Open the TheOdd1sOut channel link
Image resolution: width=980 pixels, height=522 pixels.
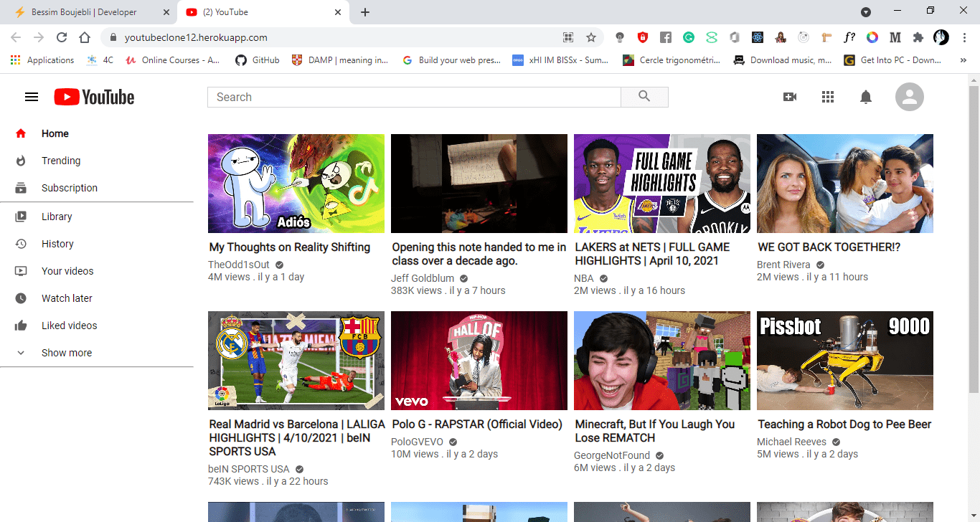(239, 265)
